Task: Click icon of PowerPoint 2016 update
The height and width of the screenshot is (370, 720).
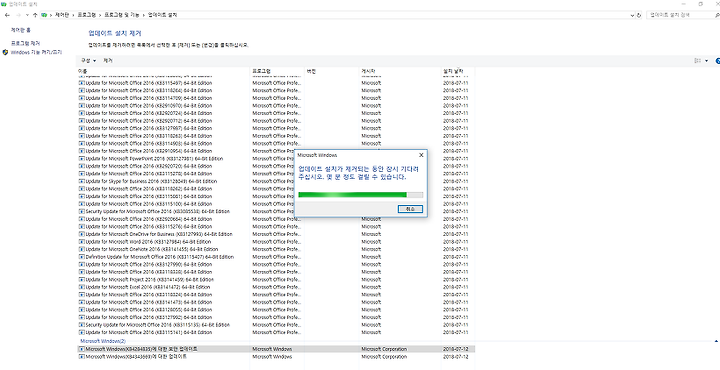Action: (82, 158)
